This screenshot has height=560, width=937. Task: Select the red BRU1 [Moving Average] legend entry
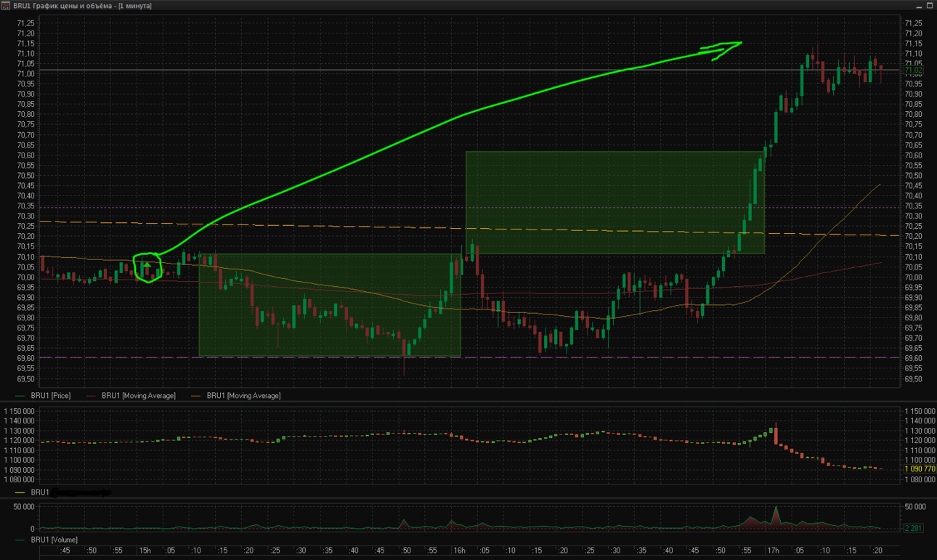click(131, 396)
